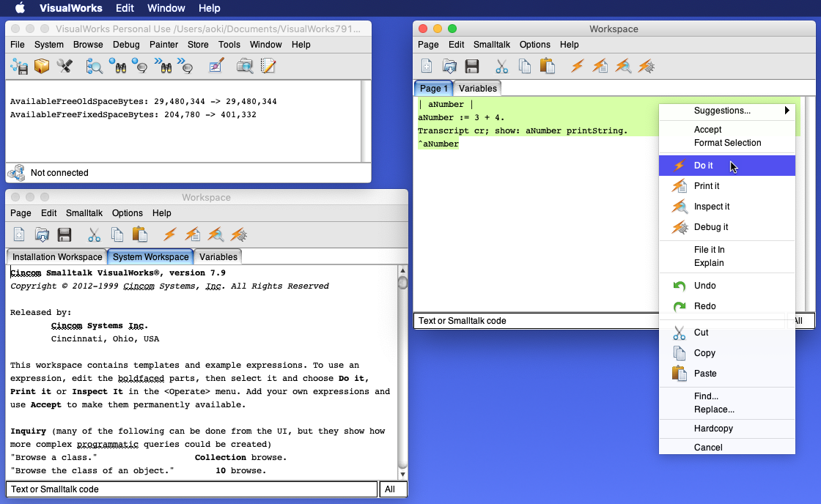
Task: Select Explain in the context menu
Action: point(726,263)
